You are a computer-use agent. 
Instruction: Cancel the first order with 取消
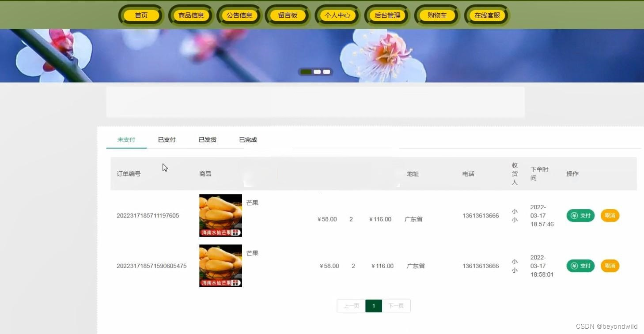pos(610,215)
